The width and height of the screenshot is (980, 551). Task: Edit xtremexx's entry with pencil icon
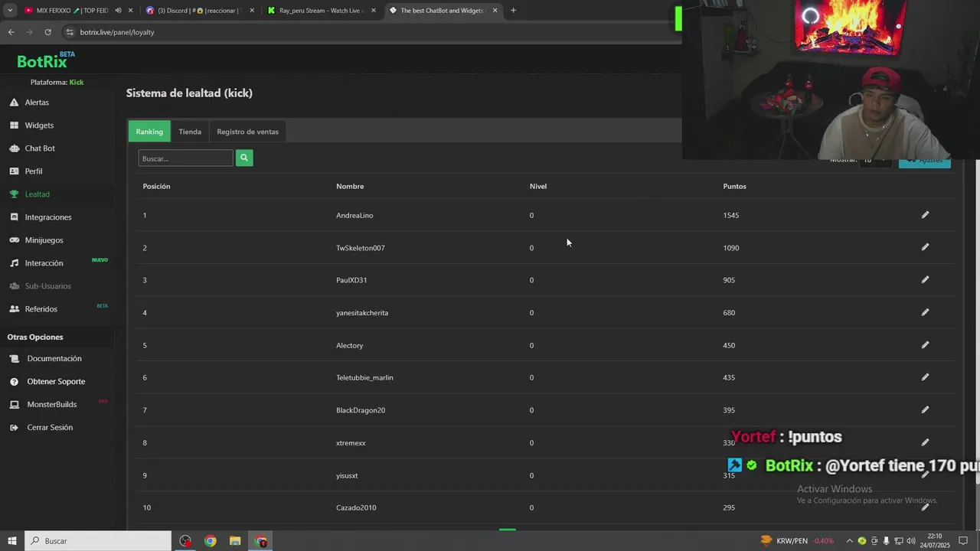point(925,442)
